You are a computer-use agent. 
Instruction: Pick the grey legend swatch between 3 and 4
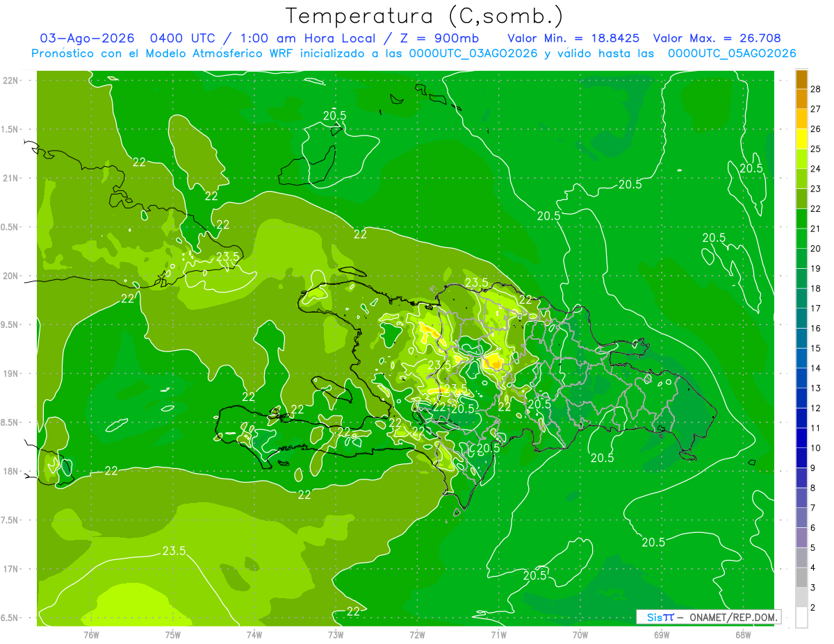point(801,577)
